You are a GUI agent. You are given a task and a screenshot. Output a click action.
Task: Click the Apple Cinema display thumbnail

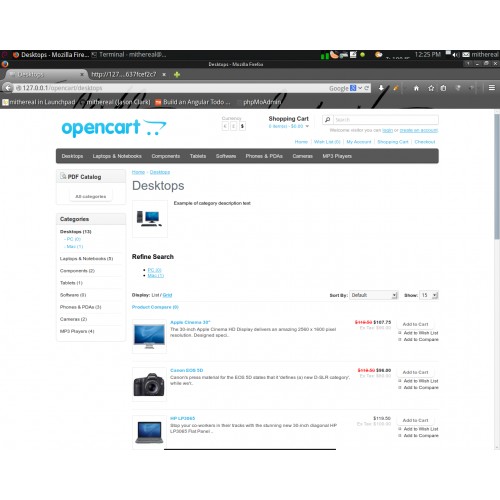pyautogui.click(x=149, y=336)
